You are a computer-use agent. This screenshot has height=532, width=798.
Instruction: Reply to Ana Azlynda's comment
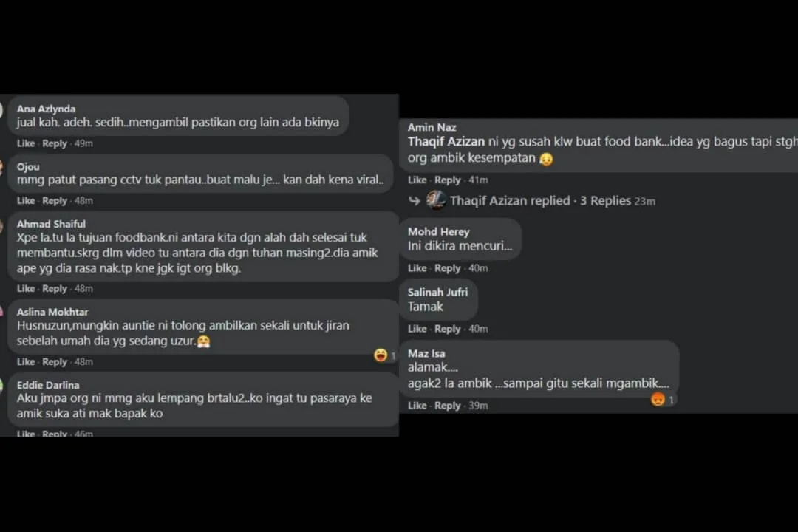[x=55, y=143]
